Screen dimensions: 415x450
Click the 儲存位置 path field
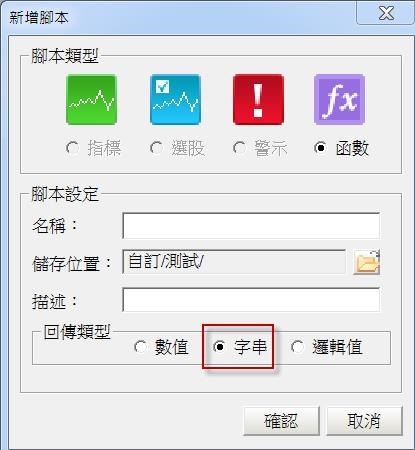[234, 262]
